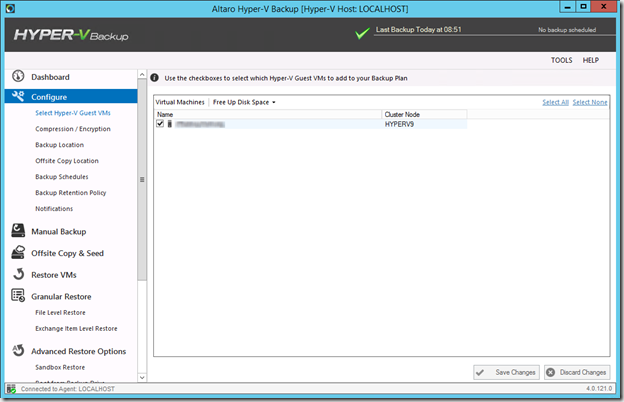The height and width of the screenshot is (402, 624).
Task: Click the Altaro app icon in title bar
Action: tap(10, 8)
